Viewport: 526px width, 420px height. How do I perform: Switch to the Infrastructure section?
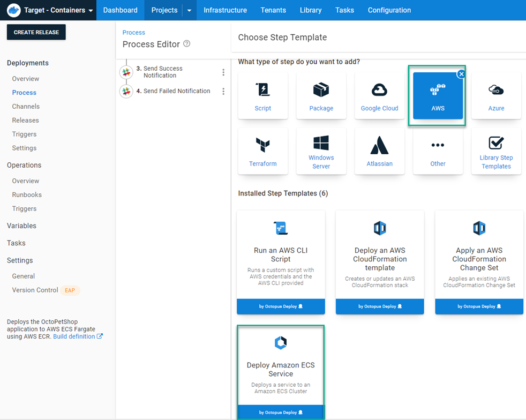tap(225, 10)
